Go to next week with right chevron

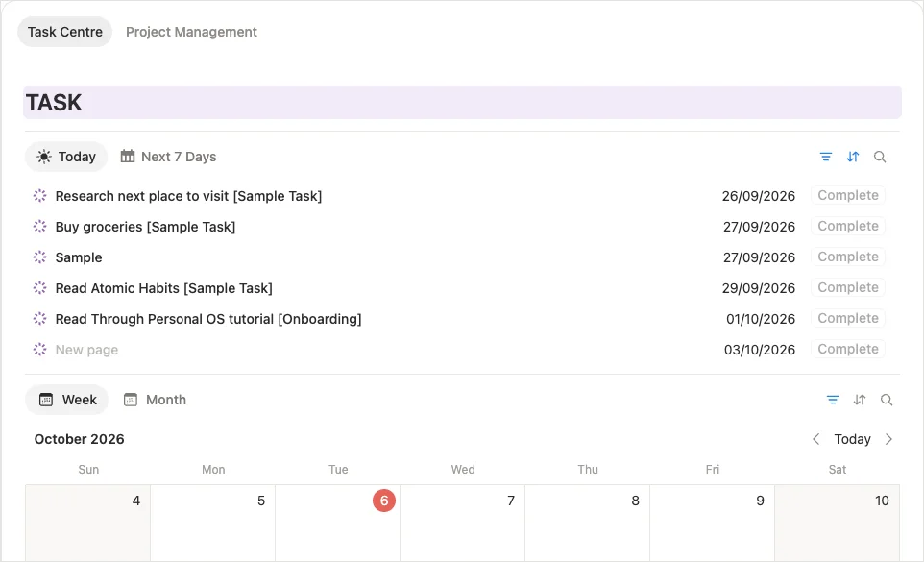[x=888, y=439]
